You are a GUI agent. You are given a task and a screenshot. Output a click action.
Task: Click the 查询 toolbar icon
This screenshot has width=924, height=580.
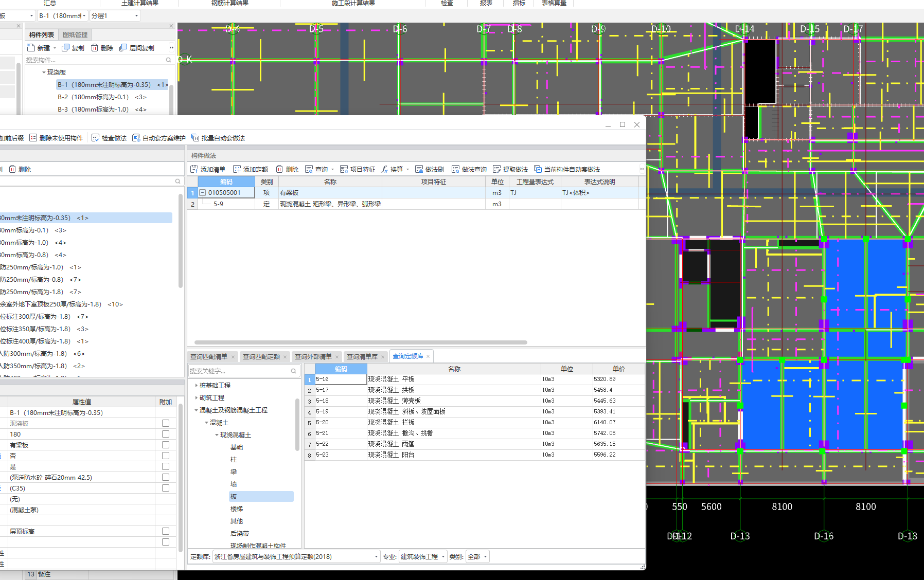pyautogui.click(x=309, y=169)
